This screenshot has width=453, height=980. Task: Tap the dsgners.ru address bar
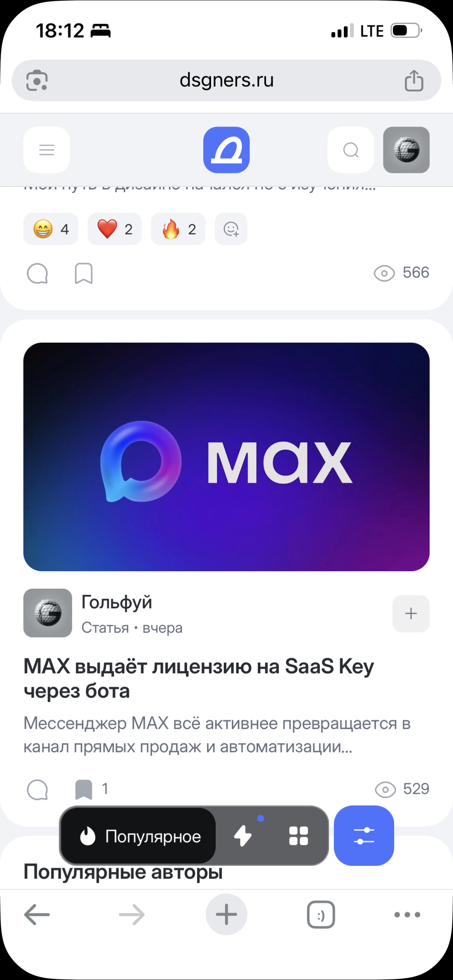pyautogui.click(x=226, y=80)
